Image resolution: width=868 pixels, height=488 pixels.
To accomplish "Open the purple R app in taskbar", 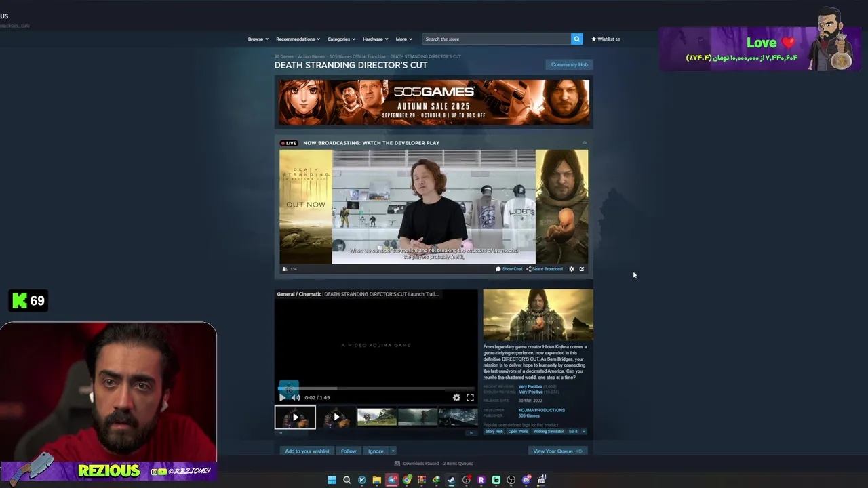I will [481, 480].
